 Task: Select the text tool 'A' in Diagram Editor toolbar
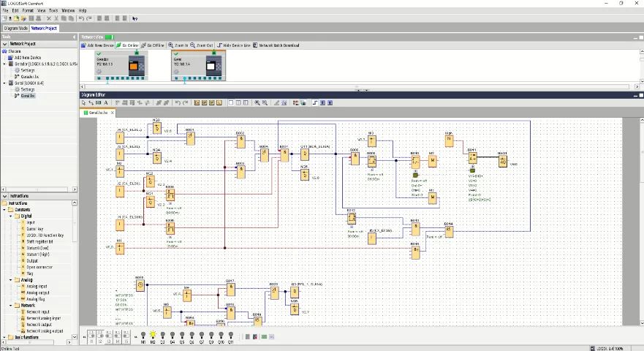(x=105, y=103)
